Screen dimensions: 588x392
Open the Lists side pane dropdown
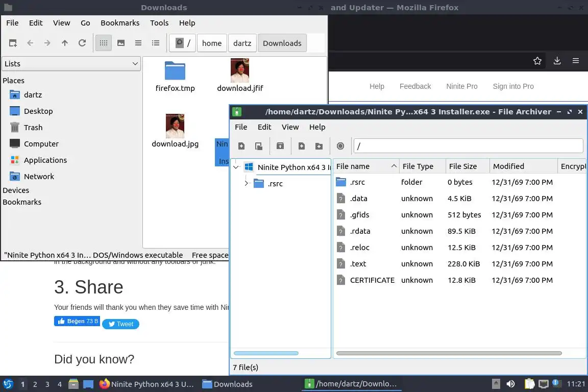coord(71,64)
